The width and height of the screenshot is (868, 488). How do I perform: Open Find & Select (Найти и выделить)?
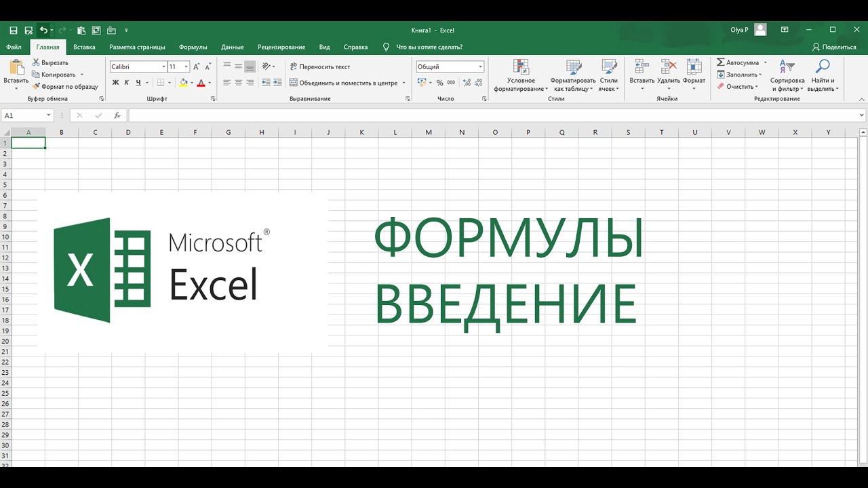823,75
